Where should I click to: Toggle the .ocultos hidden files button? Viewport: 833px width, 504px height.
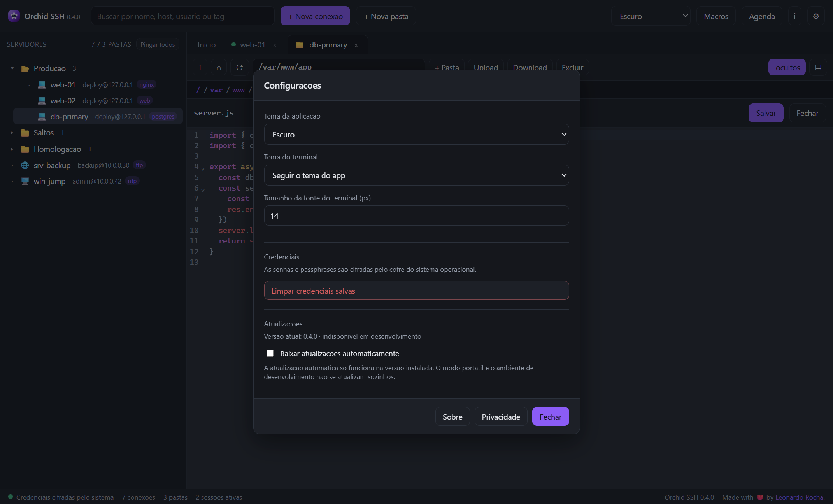point(787,67)
